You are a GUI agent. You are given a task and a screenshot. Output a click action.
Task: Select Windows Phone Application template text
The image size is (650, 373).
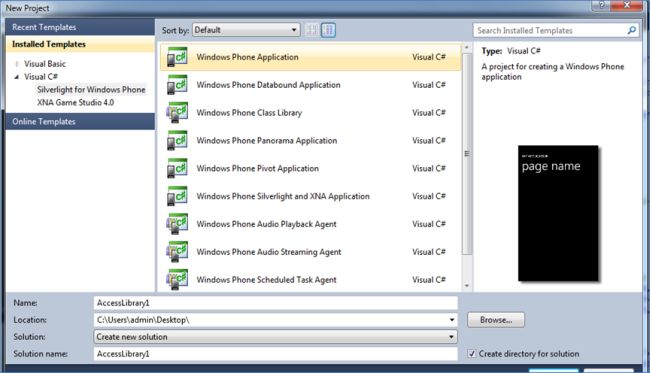click(247, 57)
